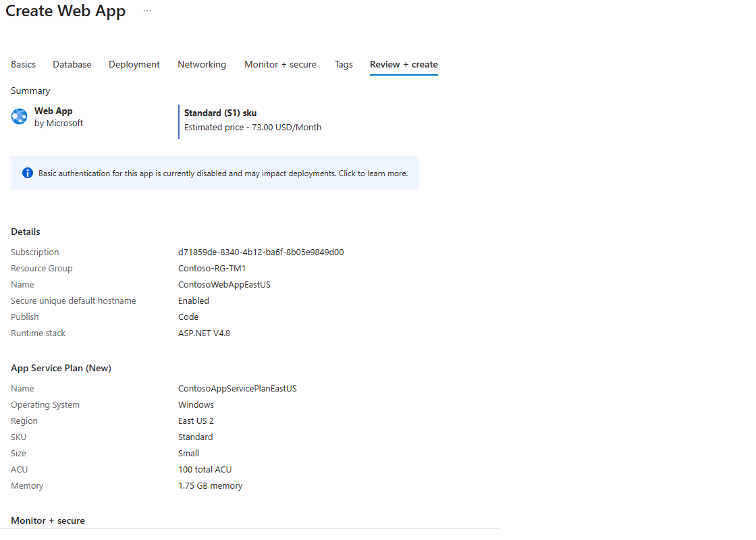Open the Database tab
This screenshot has height=540, width=756.
tap(72, 65)
